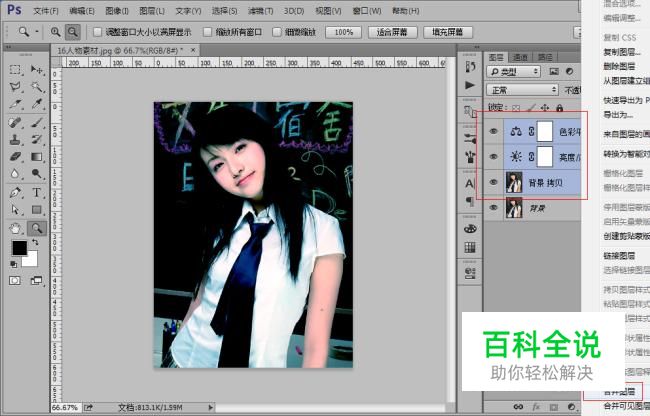
Task: Open the Paragraph panel icon
Action: click(470, 201)
